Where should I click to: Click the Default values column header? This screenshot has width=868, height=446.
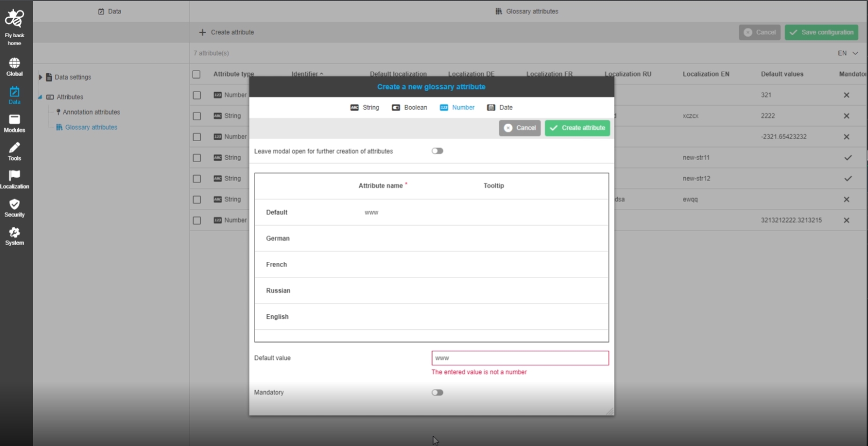782,74
